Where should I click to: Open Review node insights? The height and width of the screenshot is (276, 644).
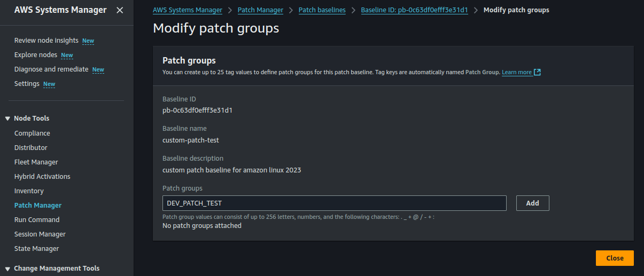46,41
